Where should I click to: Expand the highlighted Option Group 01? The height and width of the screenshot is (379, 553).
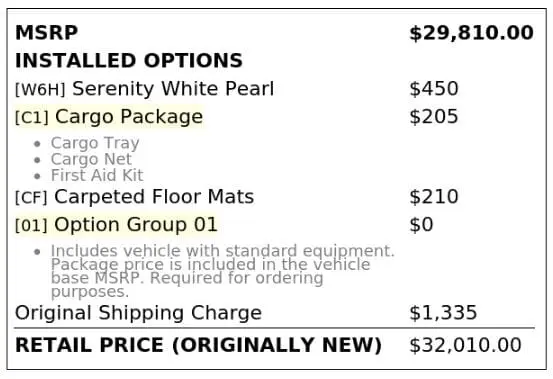(x=116, y=225)
